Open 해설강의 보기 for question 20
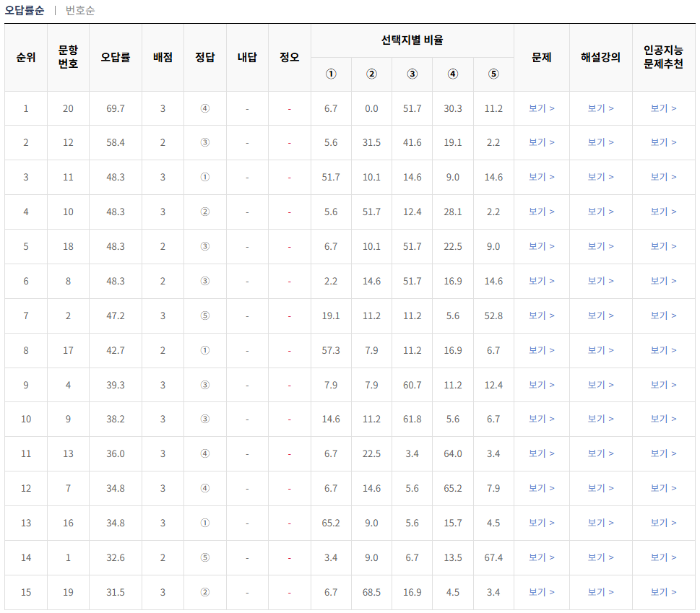The width and height of the screenshot is (700, 613). 602,108
